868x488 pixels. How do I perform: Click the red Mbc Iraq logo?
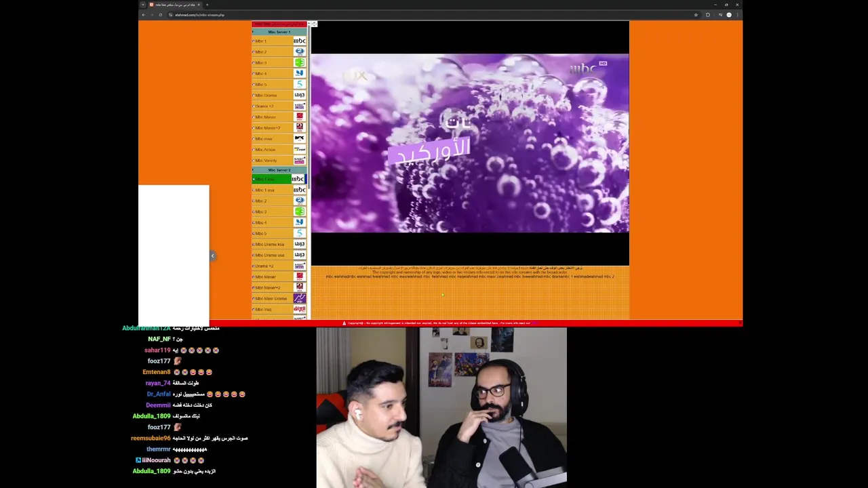[299, 309]
